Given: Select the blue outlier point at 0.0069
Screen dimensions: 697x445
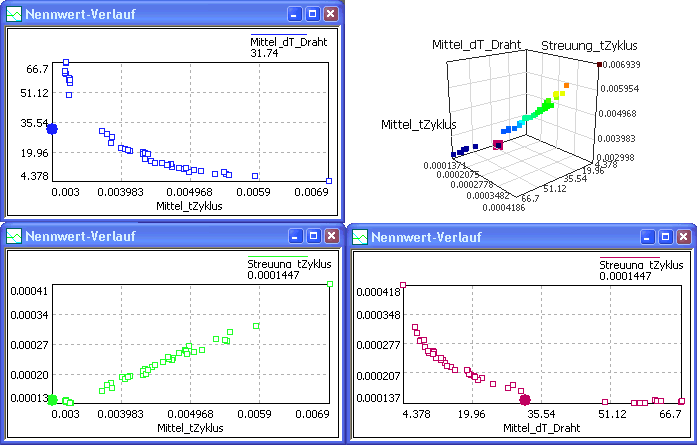Looking at the screenshot, I should [x=329, y=180].
